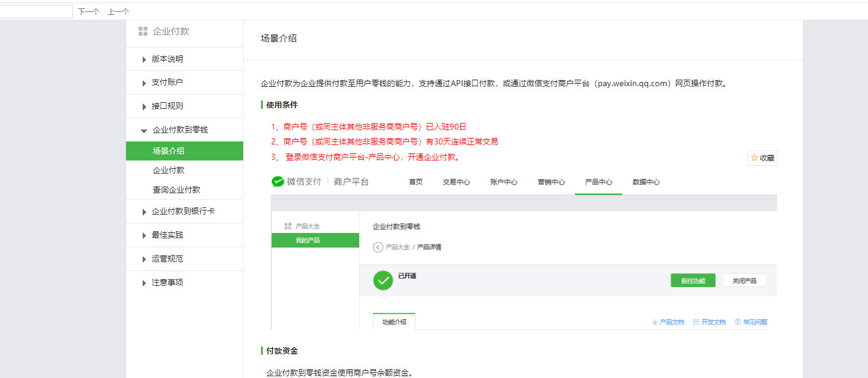868x378 pixels.
Task: Click the 产品详情 breadcrumb text
Action: coord(429,247)
